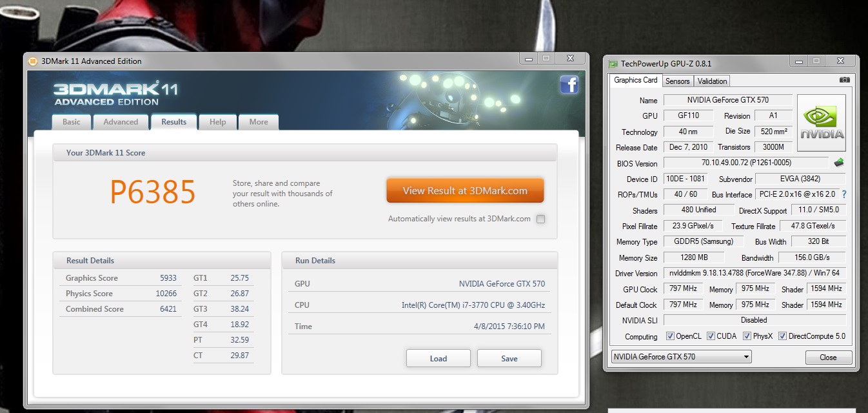Switch to the Advanced tab in 3DMark
868x413 pixels.
click(x=121, y=122)
